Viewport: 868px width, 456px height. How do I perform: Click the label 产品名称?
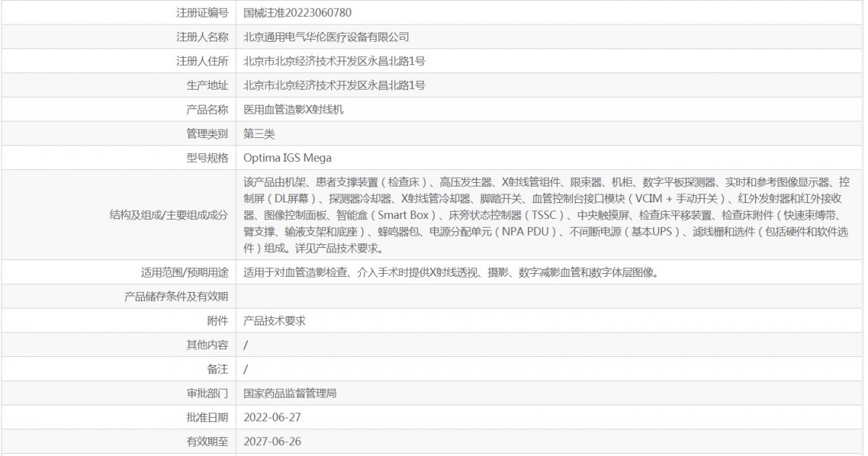click(x=207, y=110)
